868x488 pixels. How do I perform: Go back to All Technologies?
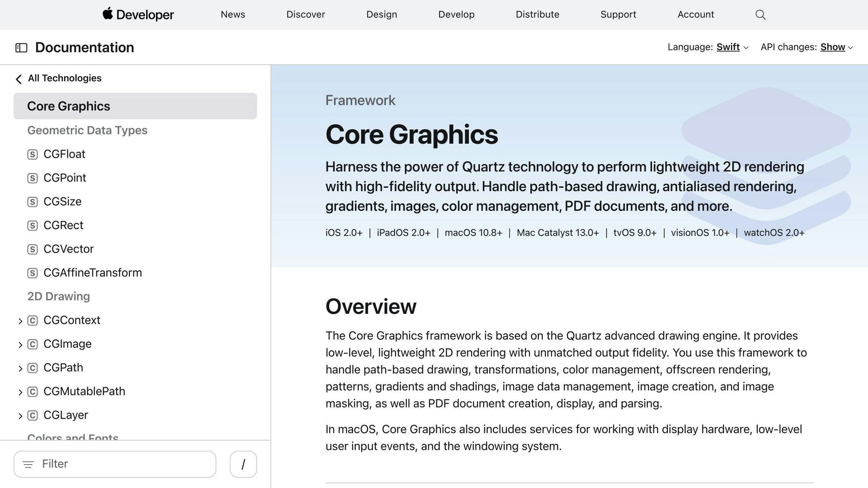(x=64, y=78)
